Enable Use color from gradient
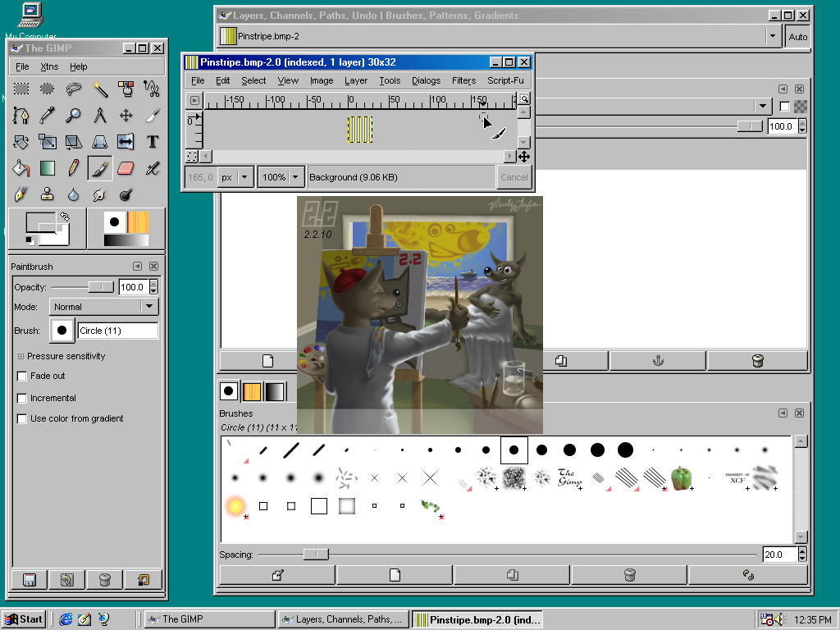 [x=22, y=419]
